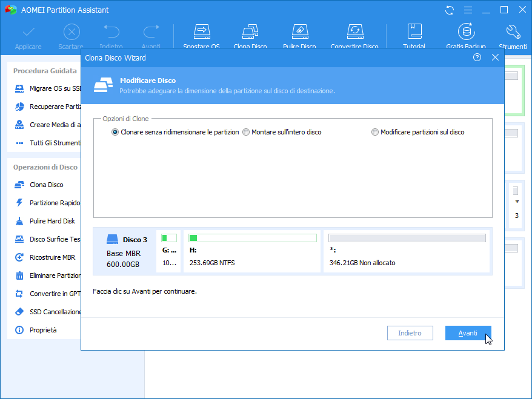Screen dimensions: 532x399
Task: Open the Convertire Disco tool
Action: (354, 33)
